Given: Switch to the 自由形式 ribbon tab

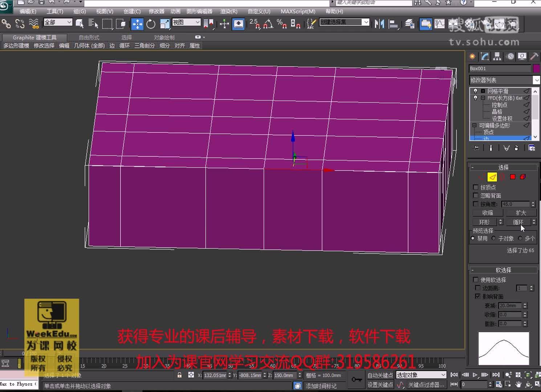Looking at the screenshot, I should 88,37.
